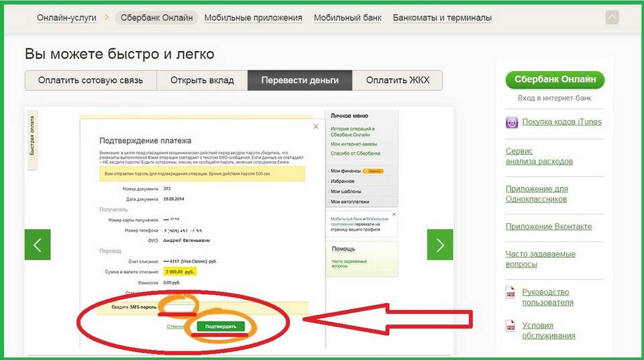
Task: Open the Приложение для Одноклассников link
Action: coord(537,194)
